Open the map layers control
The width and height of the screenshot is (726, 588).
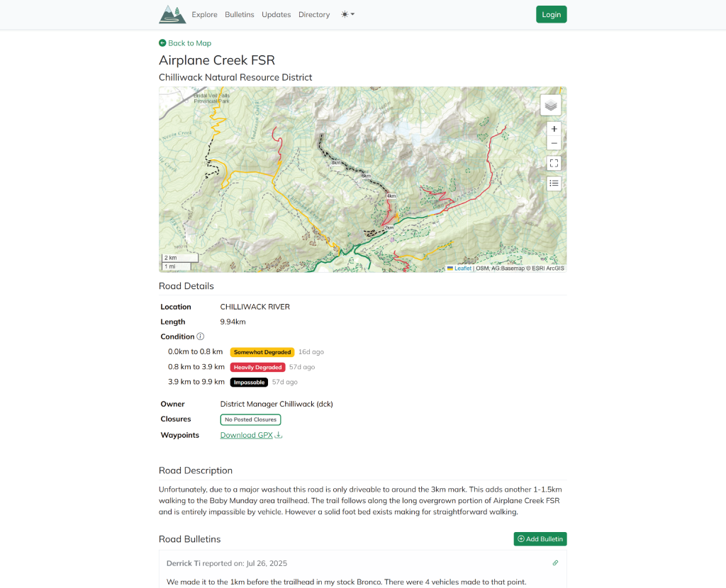[x=551, y=105]
